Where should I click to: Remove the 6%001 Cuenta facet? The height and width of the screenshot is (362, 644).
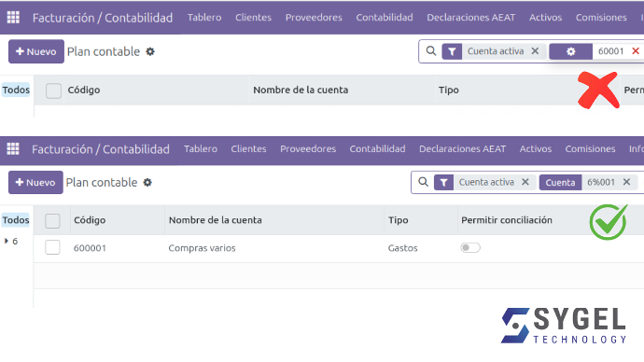tap(626, 182)
